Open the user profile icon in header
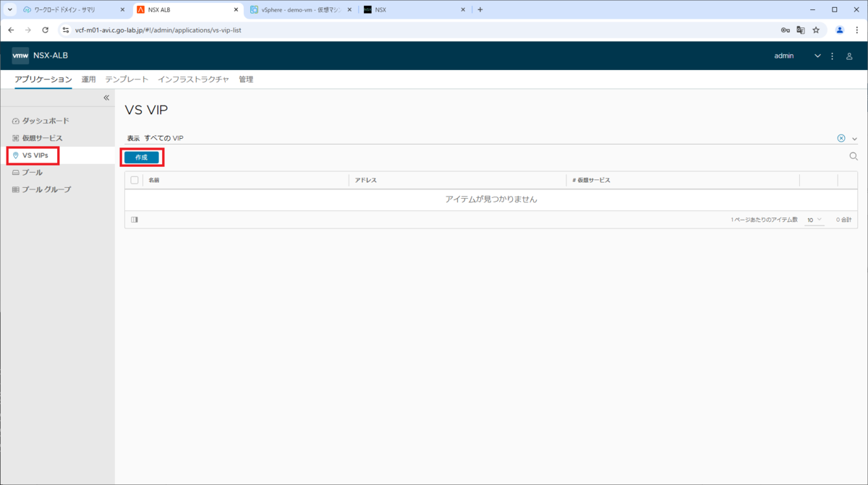Viewport: 868px width, 485px height. [x=850, y=56]
